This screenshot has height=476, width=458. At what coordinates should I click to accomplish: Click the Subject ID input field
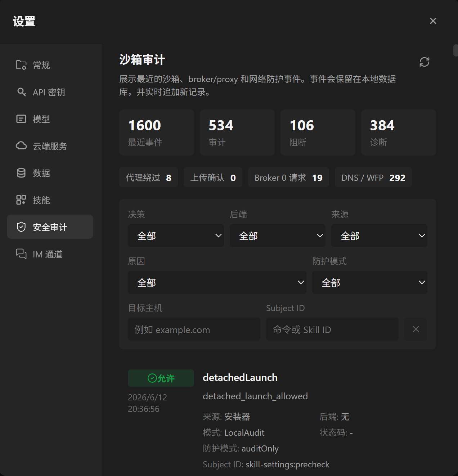(332, 329)
